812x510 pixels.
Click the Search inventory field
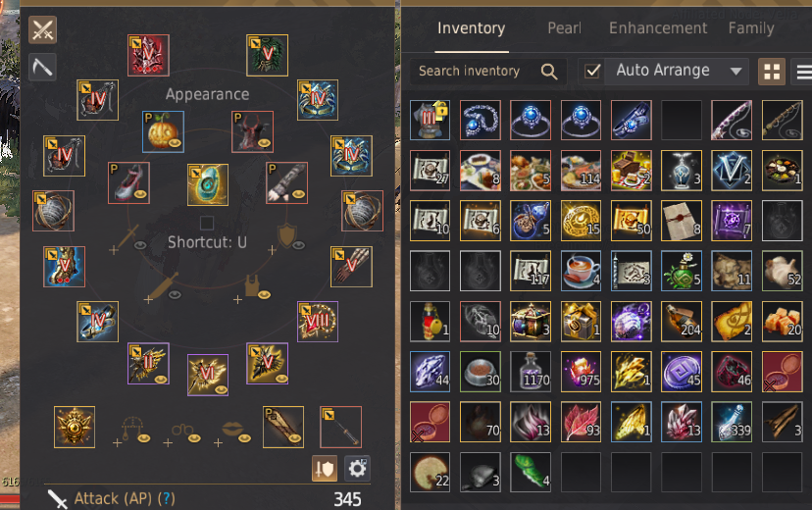click(488, 71)
